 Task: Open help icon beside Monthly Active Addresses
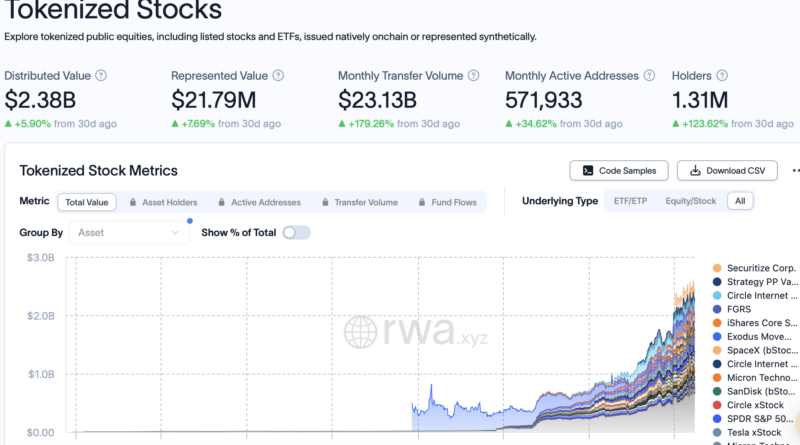(x=649, y=76)
